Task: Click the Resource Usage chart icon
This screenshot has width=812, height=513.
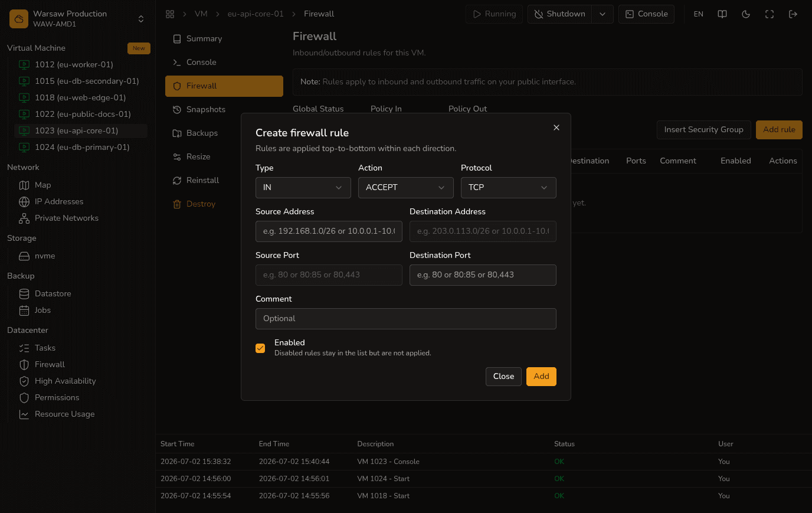Action: [x=24, y=414]
